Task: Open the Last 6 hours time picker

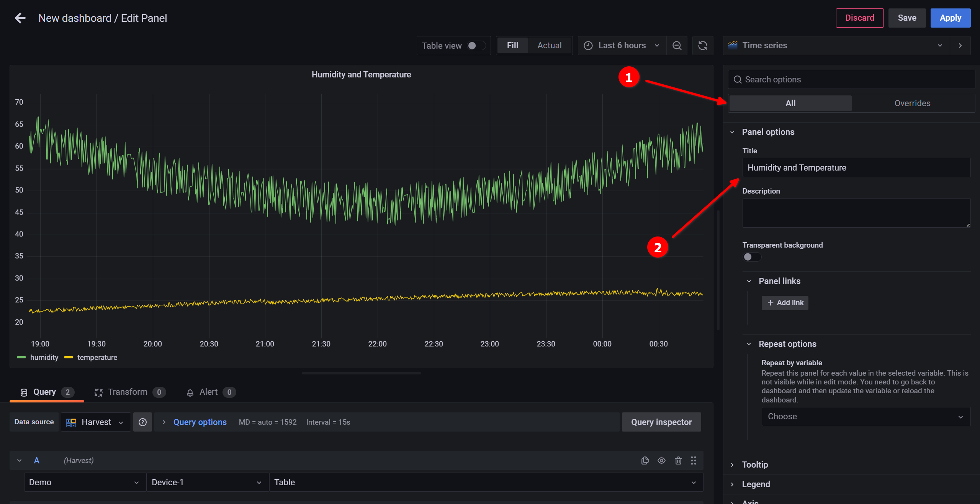Action: coord(622,46)
